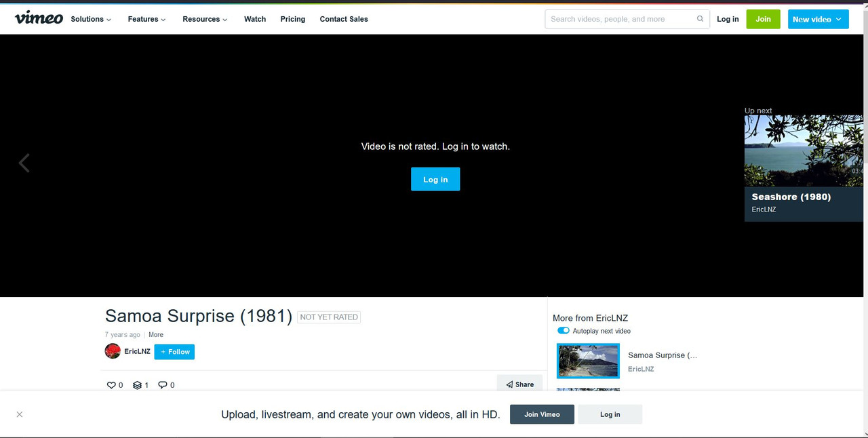Click the search magnifier icon
This screenshot has height=438, width=868.
coord(700,19)
